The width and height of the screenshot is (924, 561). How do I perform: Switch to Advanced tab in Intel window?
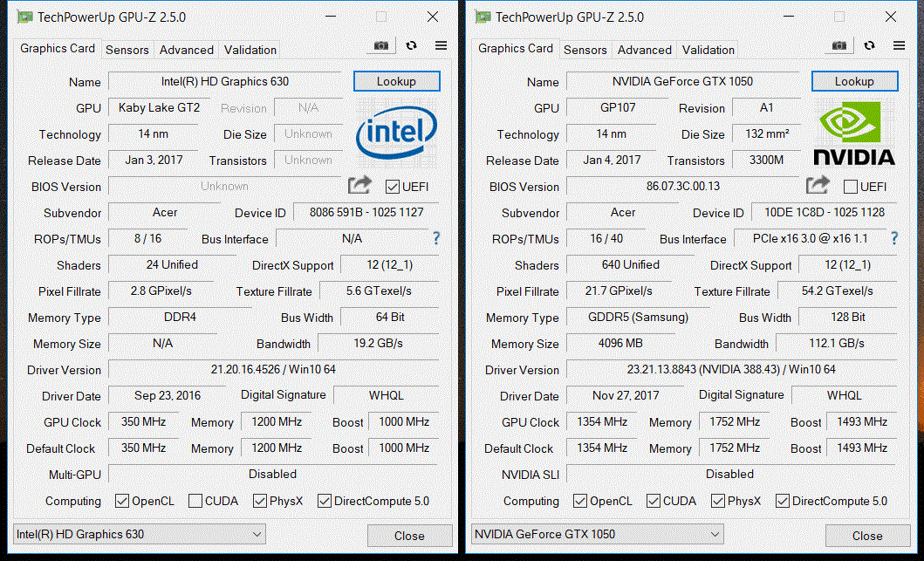(x=186, y=50)
